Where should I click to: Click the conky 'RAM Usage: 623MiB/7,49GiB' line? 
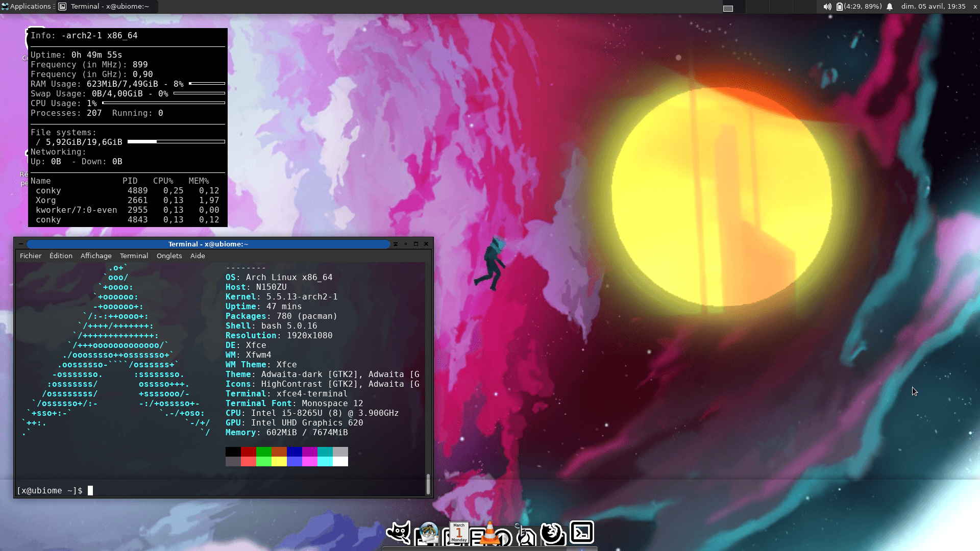(x=128, y=84)
